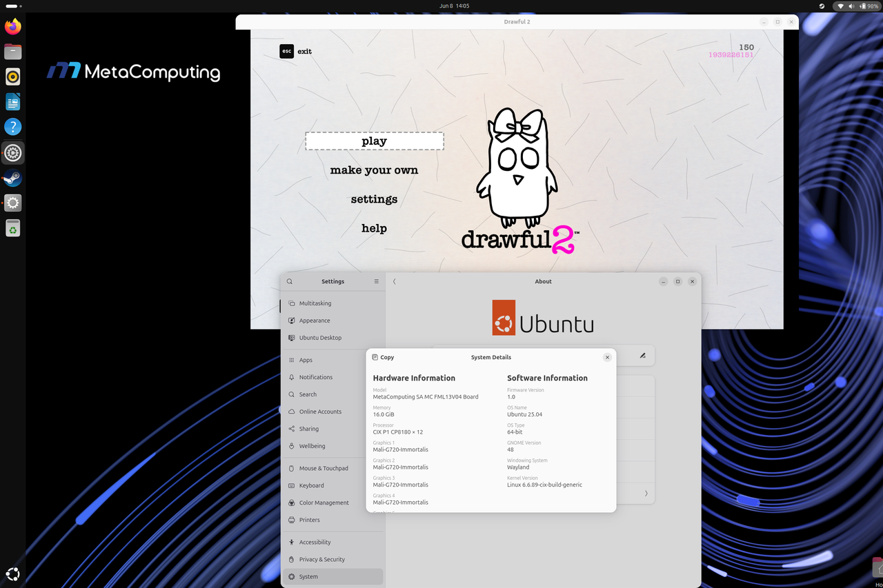
Task: Click the Model value MetaComputing SA MC FML13V04 Board
Action: tap(426, 397)
